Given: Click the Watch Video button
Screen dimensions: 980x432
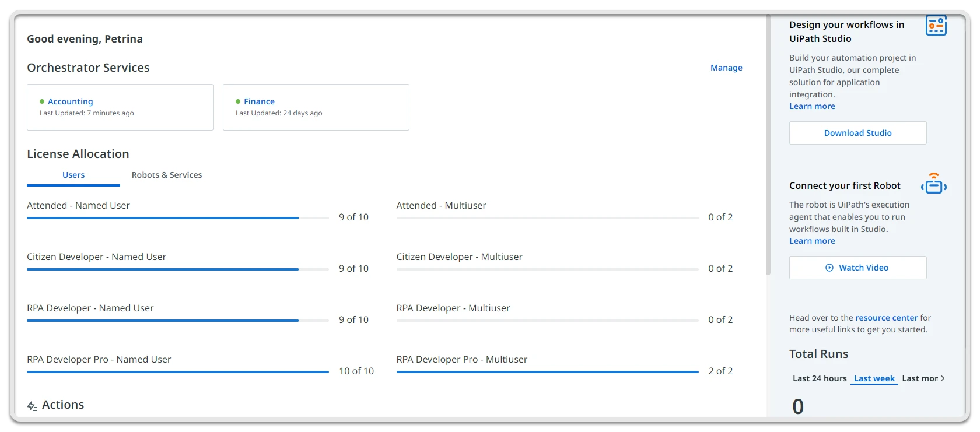Looking at the screenshot, I should pos(857,268).
